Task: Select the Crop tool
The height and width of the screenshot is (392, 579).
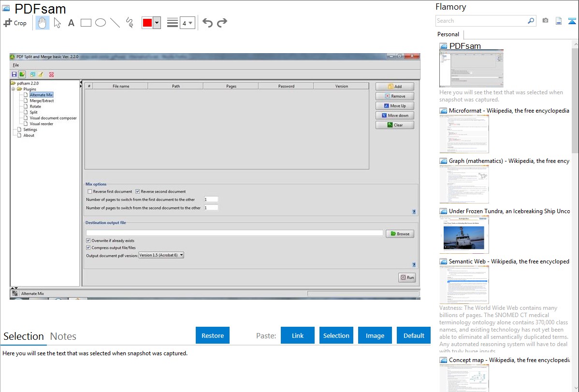Action: point(15,23)
